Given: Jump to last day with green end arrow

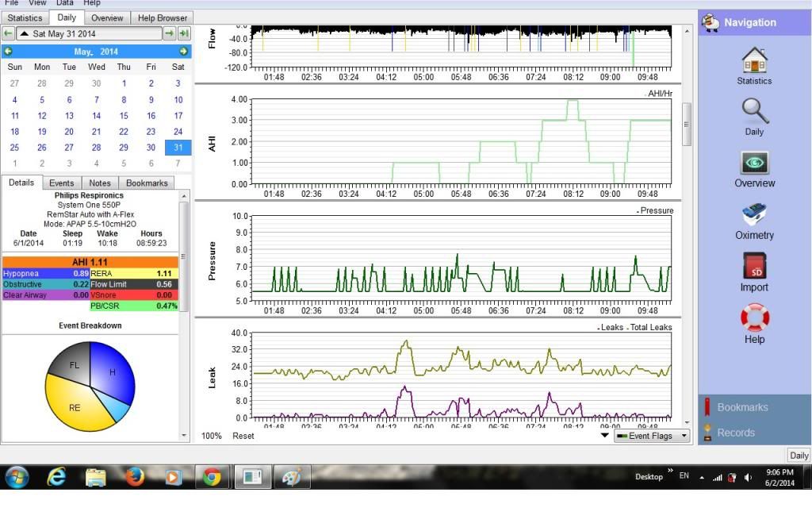Looking at the screenshot, I should [184, 33].
